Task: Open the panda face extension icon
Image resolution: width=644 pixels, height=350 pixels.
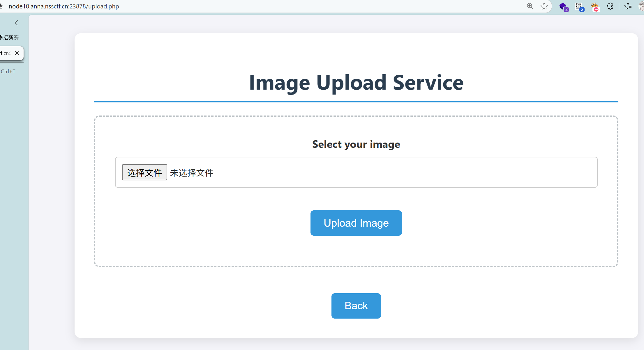Action: pos(579,6)
